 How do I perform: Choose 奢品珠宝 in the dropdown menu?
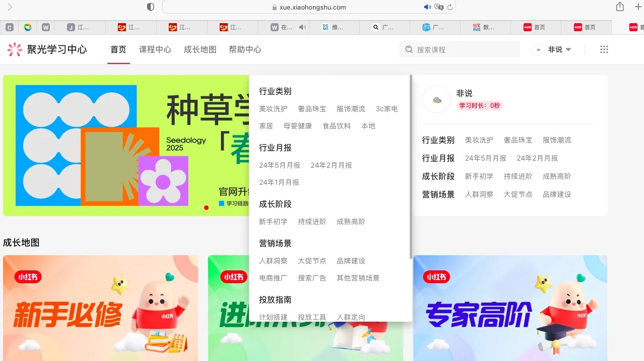click(312, 109)
